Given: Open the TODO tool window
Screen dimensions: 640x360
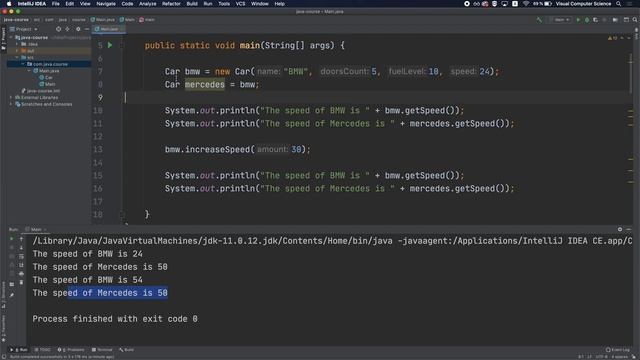Looking at the screenshot, I should click(x=42, y=350).
